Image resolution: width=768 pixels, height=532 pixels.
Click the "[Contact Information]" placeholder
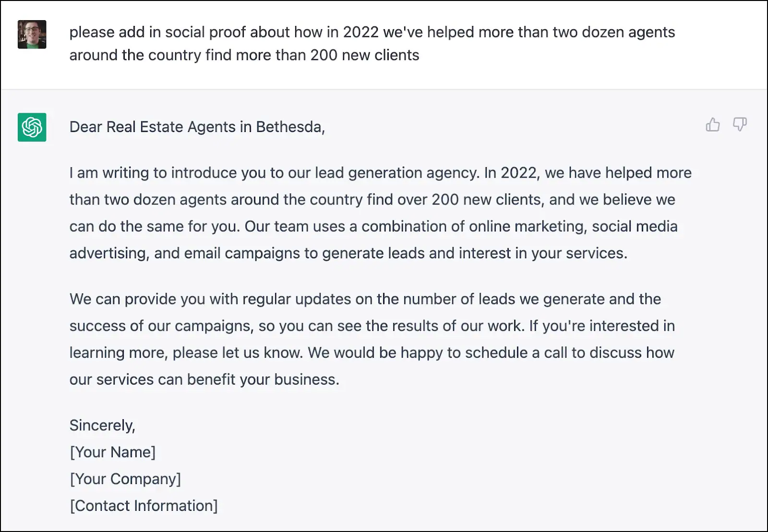click(x=144, y=506)
